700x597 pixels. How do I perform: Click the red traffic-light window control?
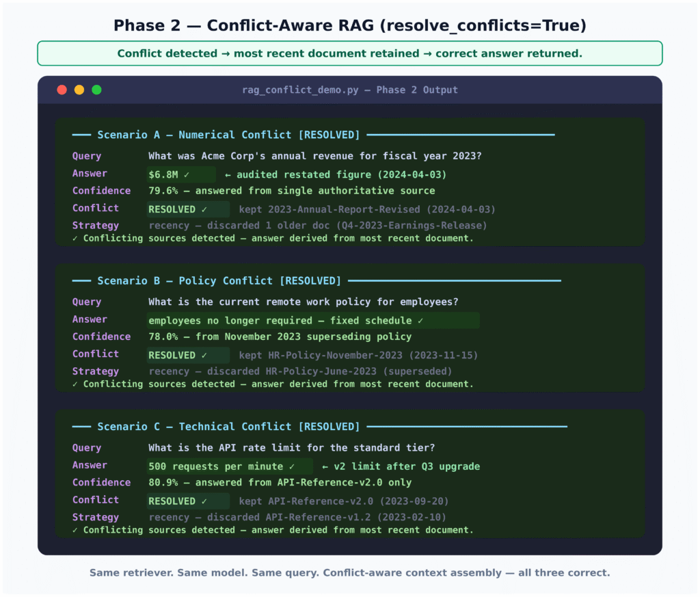pos(62,90)
